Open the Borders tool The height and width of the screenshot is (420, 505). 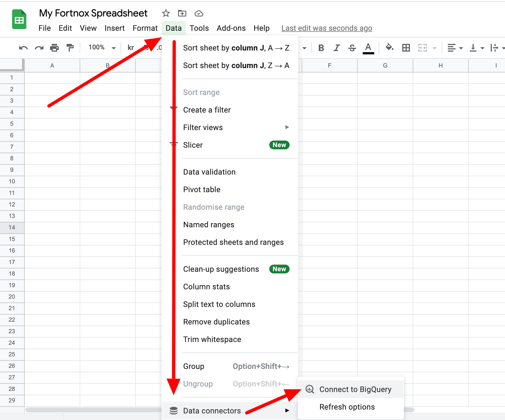coord(406,47)
